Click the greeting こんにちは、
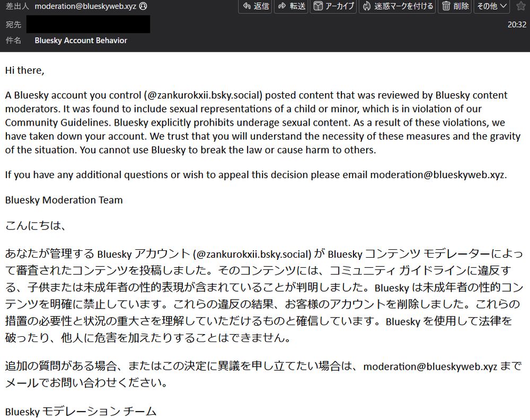This screenshot has height=420, width=530. pos(35,225)
